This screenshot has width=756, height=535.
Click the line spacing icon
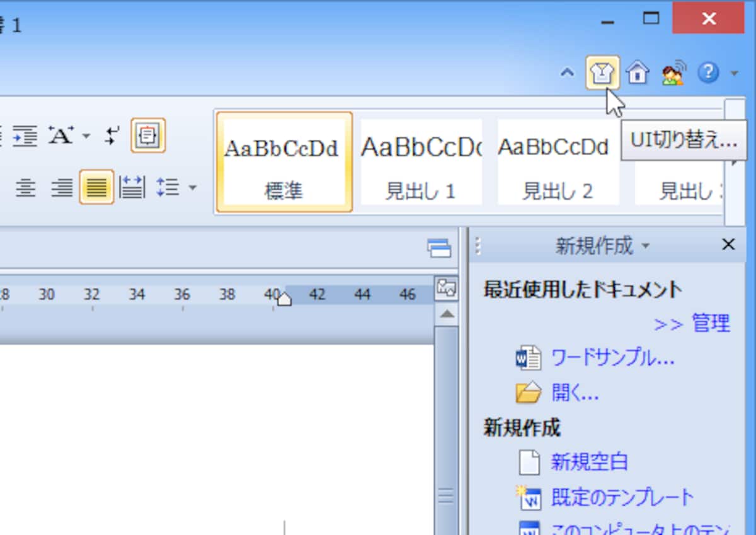pos(168,187)
